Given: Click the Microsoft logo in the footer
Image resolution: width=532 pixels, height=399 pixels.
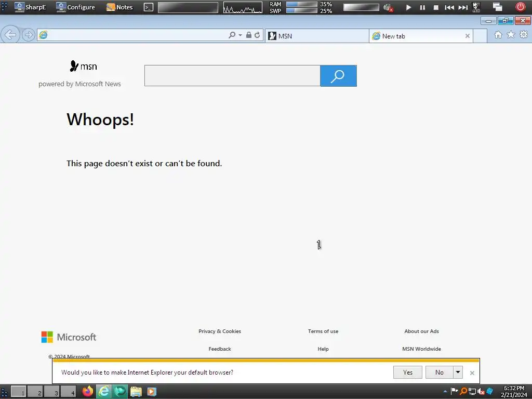Looking at the screenshot, I should coord(69,337).
